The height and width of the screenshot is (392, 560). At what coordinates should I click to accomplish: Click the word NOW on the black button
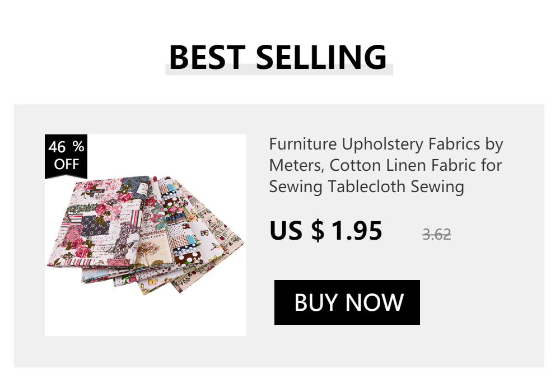(374, 302)
